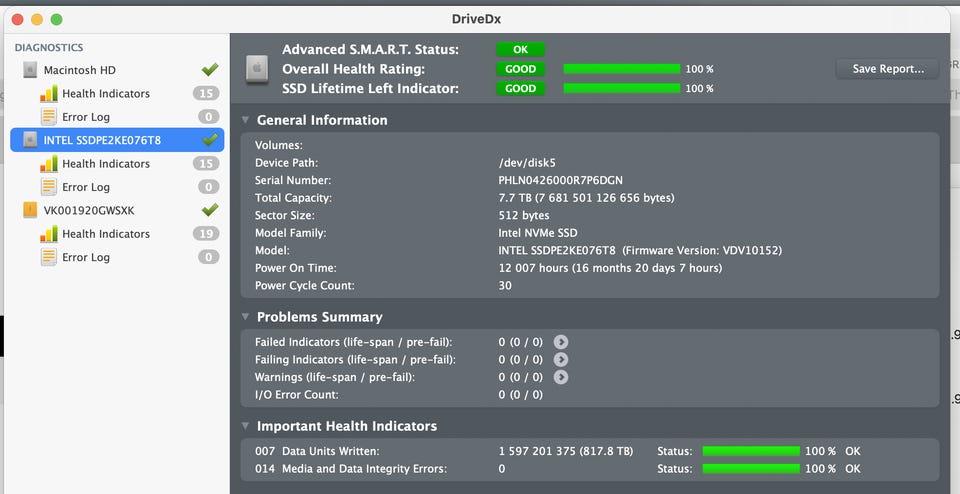960x494 pixels.
Task: Collapse the Problems Summary section
Action: click(246, 316)
